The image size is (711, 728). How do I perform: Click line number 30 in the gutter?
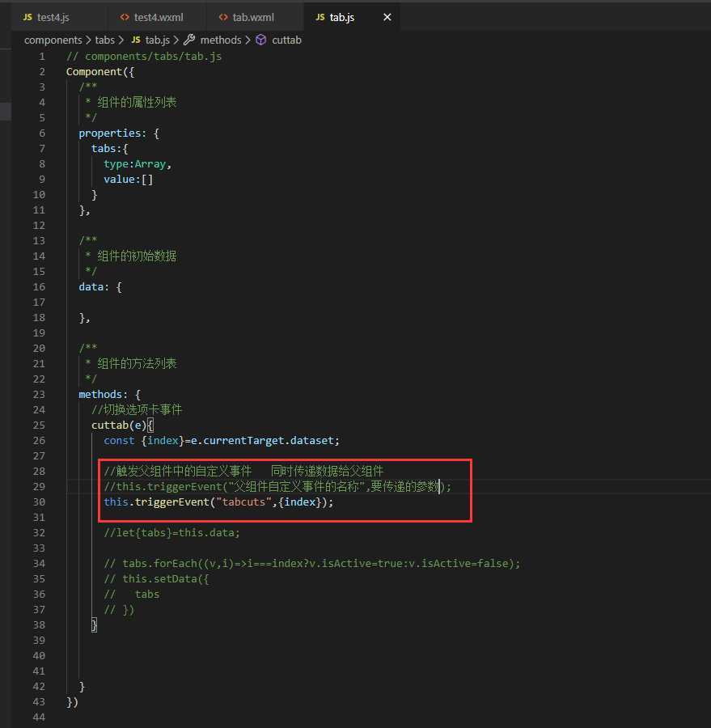(x=39, y=502)
